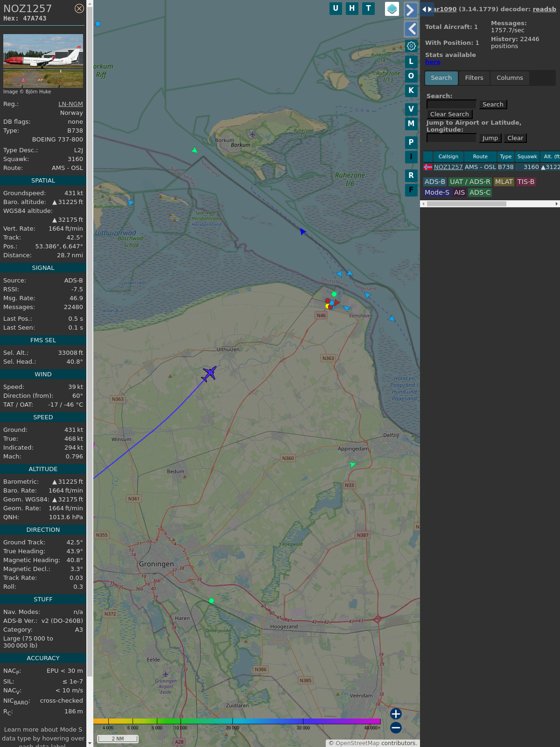
Task: Toggle the V map option
Action: pos(411,109)
